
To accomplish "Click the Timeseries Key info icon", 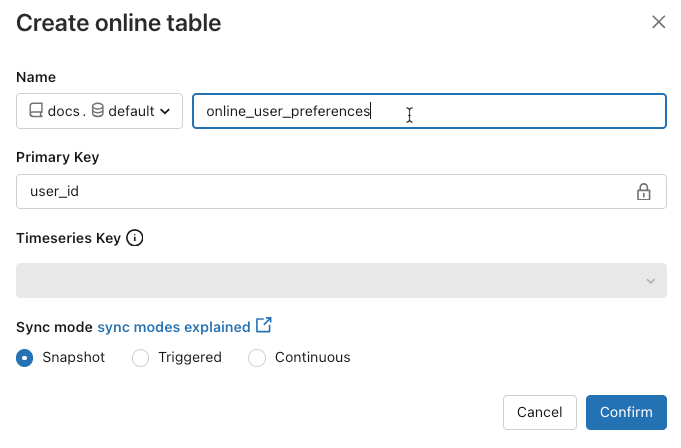I will tap(135, 238).
